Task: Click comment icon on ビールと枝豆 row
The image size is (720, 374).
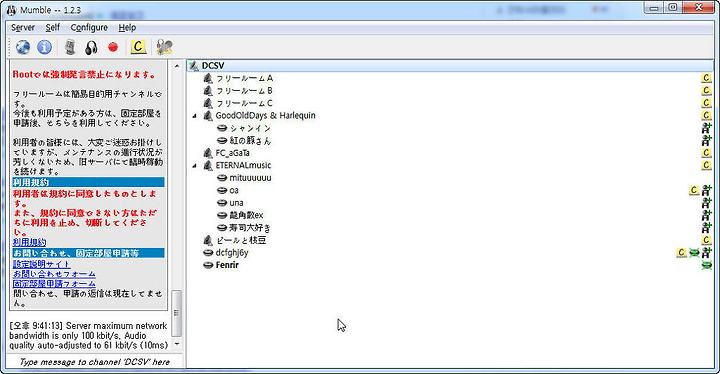Action: [706, 240]
